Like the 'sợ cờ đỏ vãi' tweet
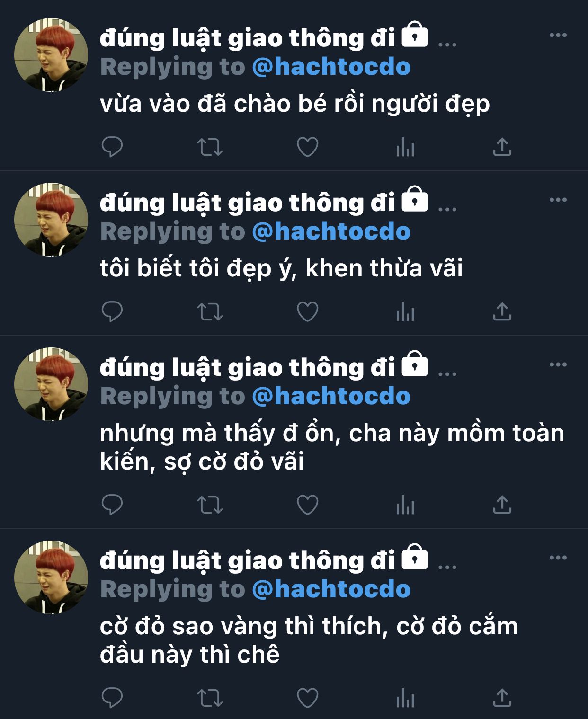Screen dimensions: 588x719 pyautogui.click(x=307, y=505)
